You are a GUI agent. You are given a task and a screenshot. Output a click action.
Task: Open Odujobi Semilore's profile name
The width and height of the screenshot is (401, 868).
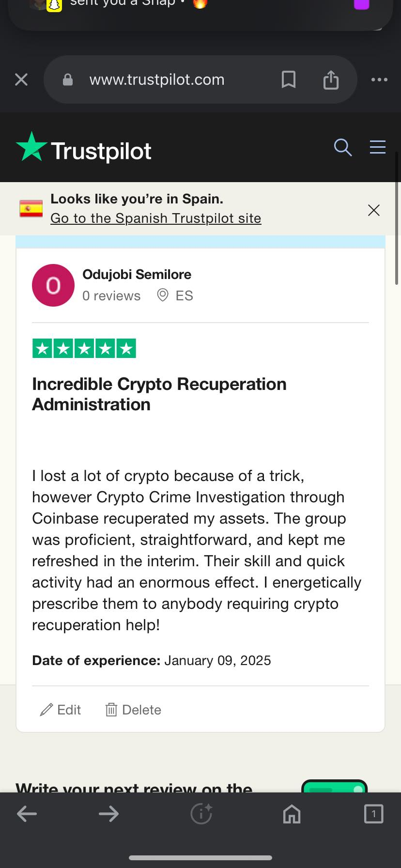click(x=137, y=275)
